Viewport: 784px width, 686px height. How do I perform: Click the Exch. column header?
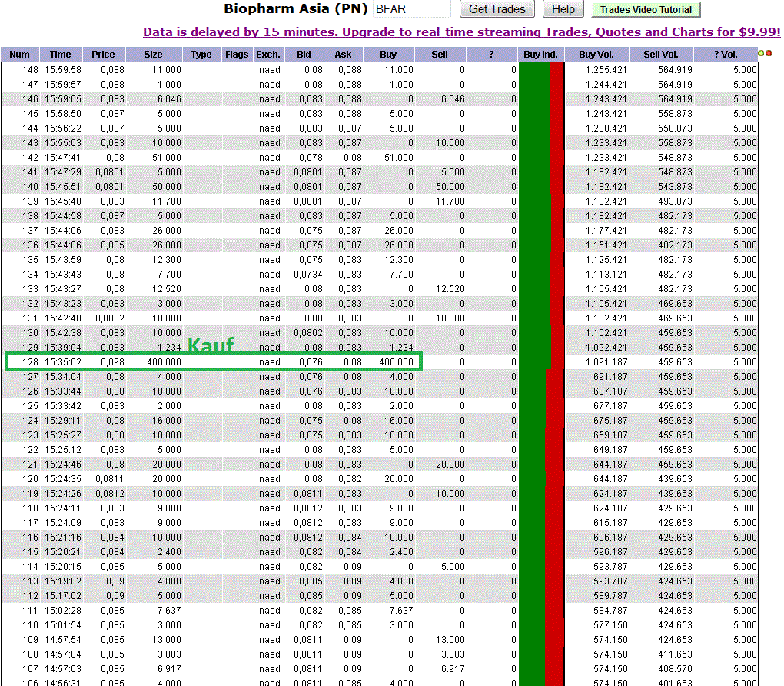point(267,54)
